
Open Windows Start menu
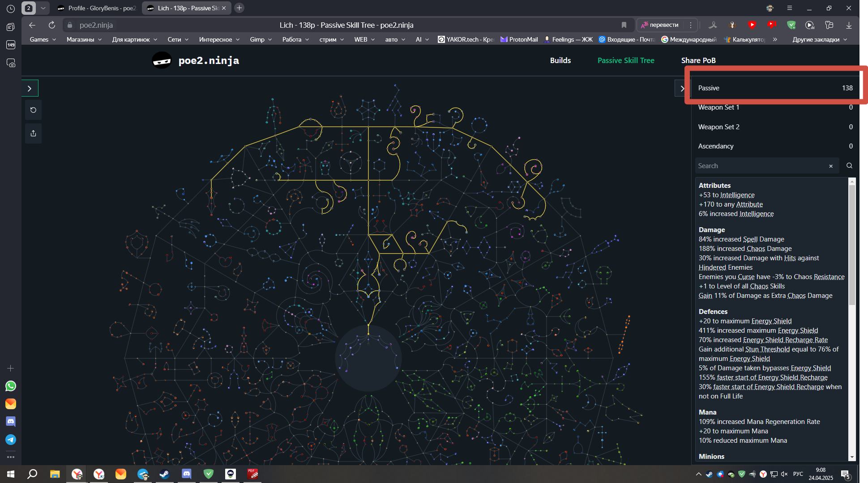[11, 474]
